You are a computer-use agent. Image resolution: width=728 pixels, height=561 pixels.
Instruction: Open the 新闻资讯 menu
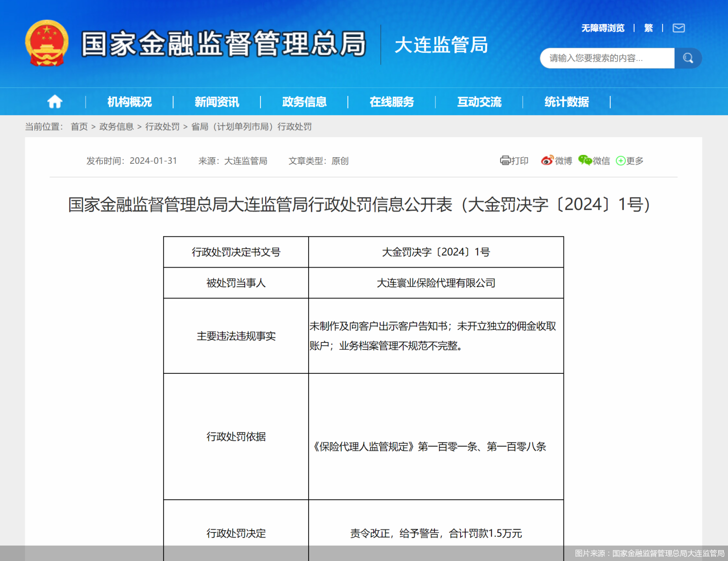tap(216, 102)
